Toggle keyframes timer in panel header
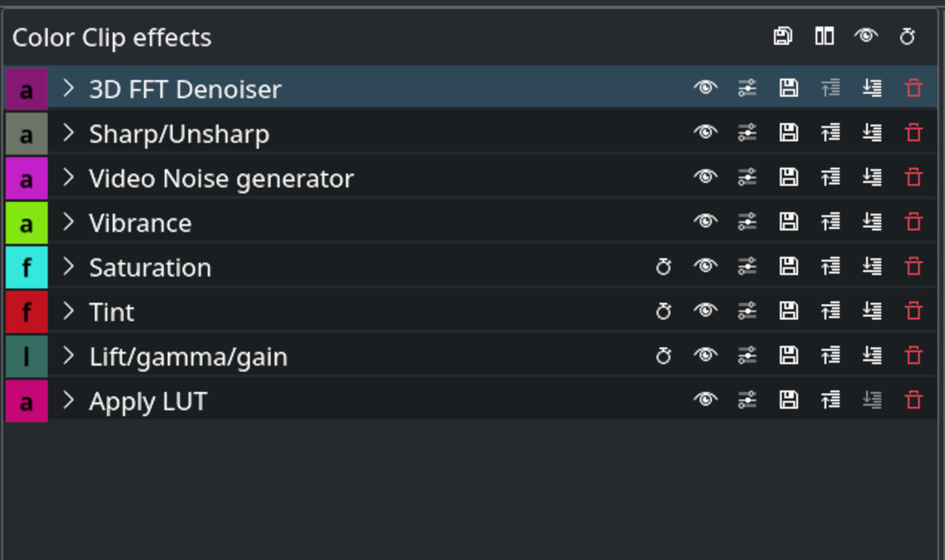This screenshot has width=945, height=560. [907, 36]
